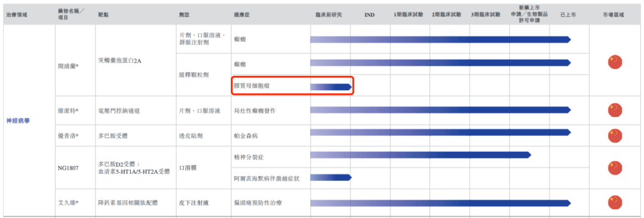
Task: Click the 適應症 column header
Action: 242,15
